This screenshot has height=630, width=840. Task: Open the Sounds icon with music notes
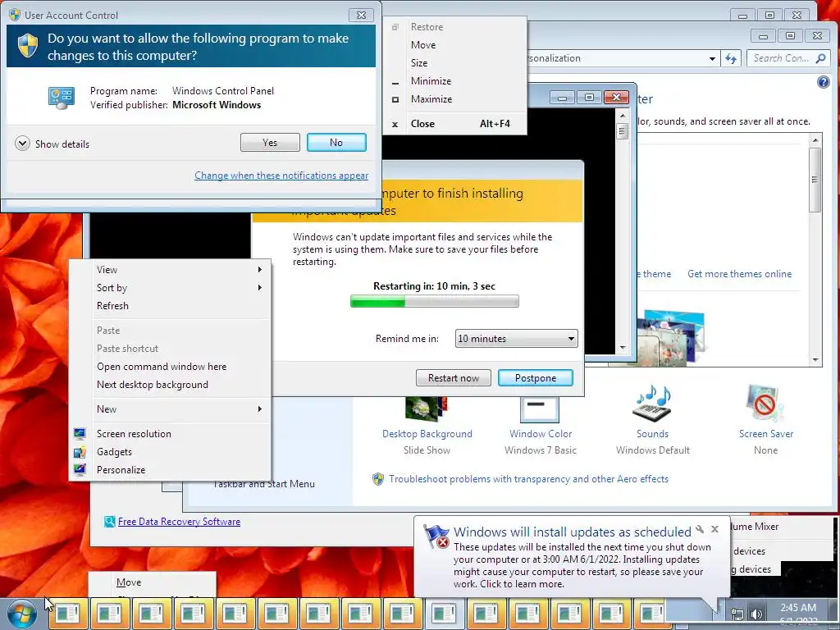pos(652,404)
